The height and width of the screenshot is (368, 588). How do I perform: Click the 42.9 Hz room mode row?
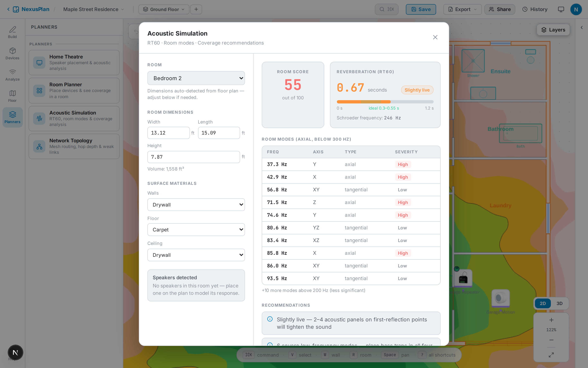click(x=351, y=177)
